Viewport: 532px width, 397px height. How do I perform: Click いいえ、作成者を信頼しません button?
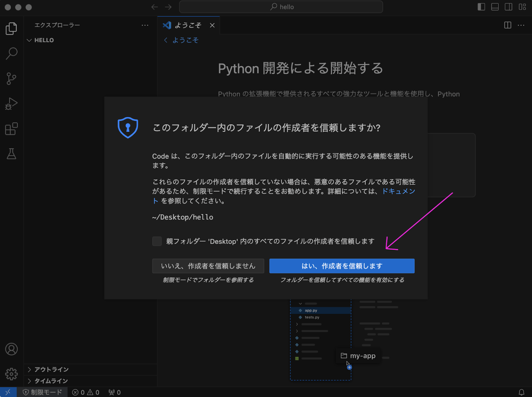click(x=208, y=266)
